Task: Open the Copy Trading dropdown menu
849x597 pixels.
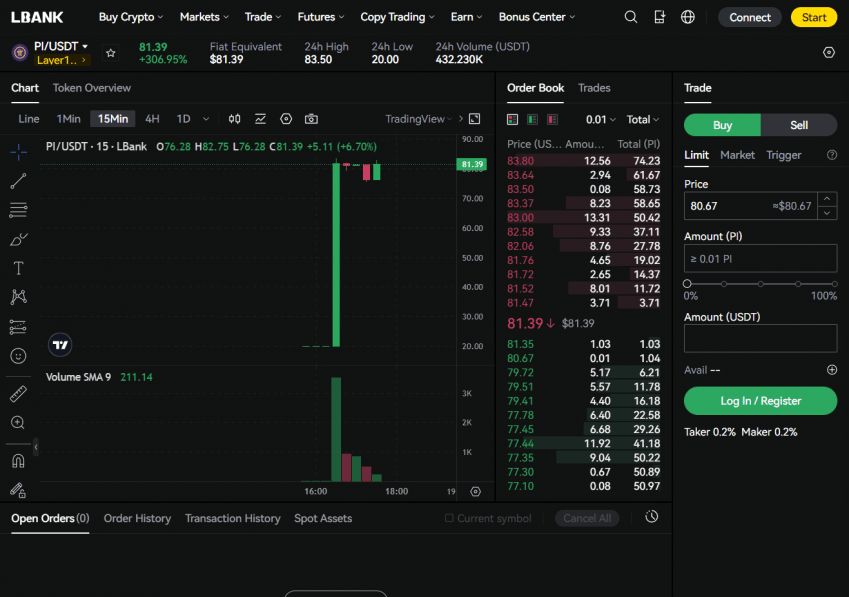Action: pos(397,17)
